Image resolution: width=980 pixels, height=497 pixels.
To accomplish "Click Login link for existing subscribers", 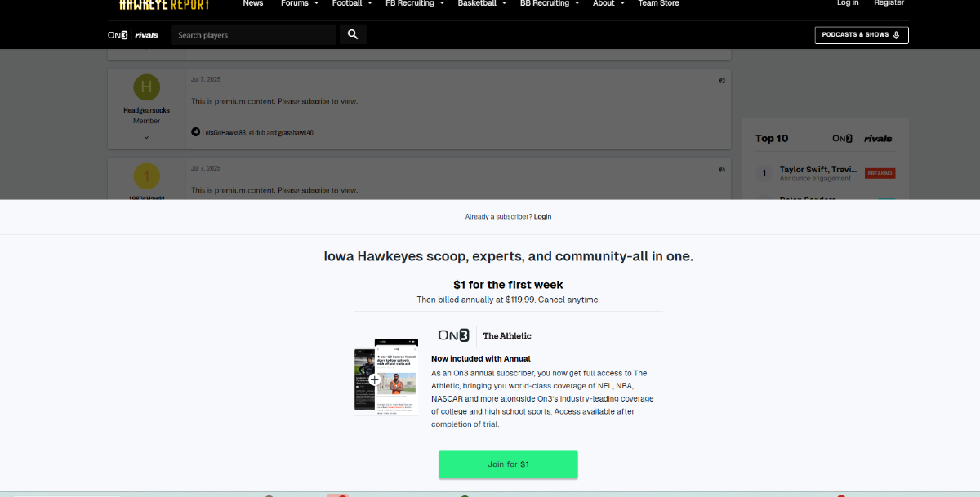I will (542, 216).
